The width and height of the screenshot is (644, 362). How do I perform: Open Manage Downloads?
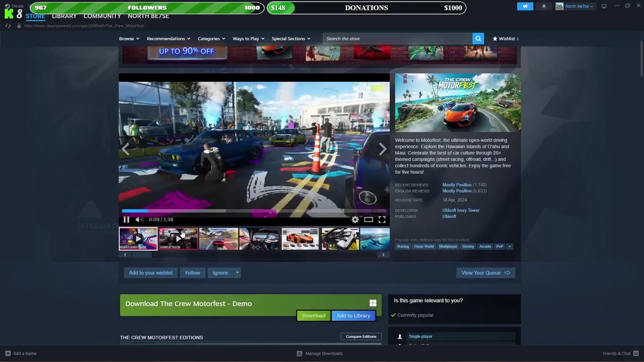tap(319, 353)
